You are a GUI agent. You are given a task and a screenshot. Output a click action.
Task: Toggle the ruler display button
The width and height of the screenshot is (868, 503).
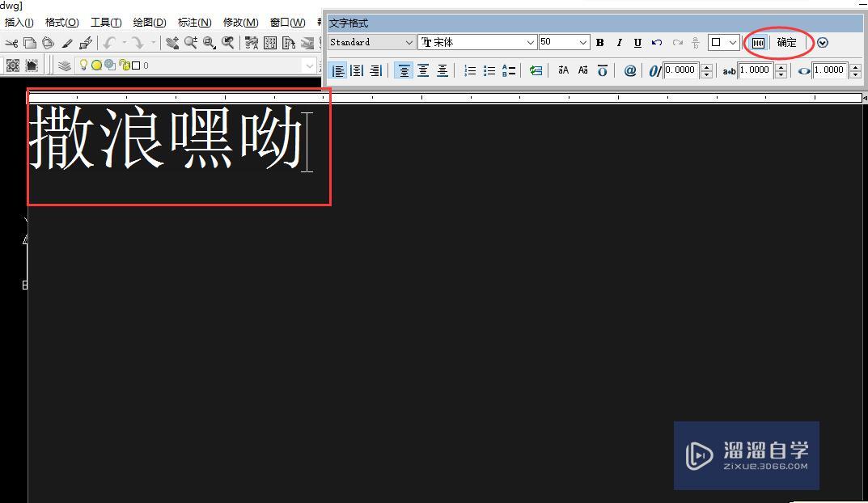click(x=759, y=43)
